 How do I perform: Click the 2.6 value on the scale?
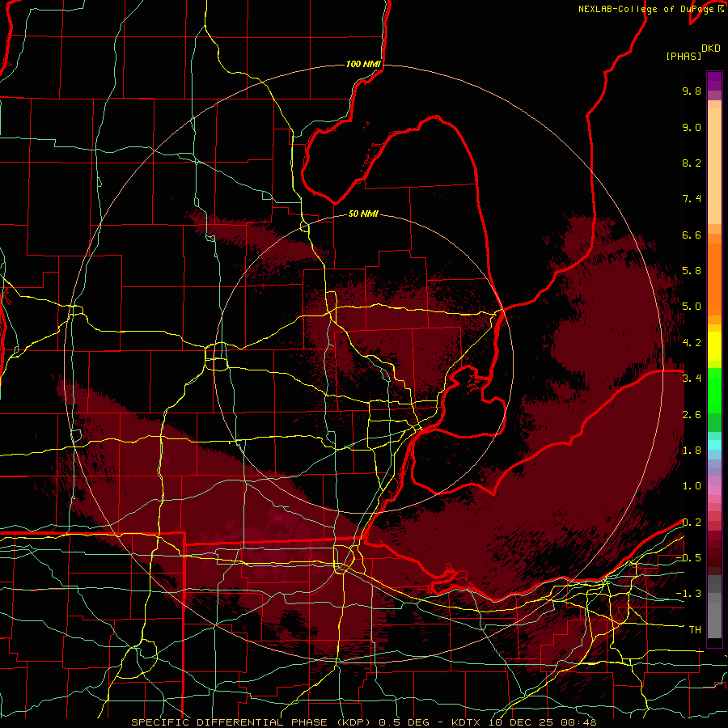click(692, 415)
